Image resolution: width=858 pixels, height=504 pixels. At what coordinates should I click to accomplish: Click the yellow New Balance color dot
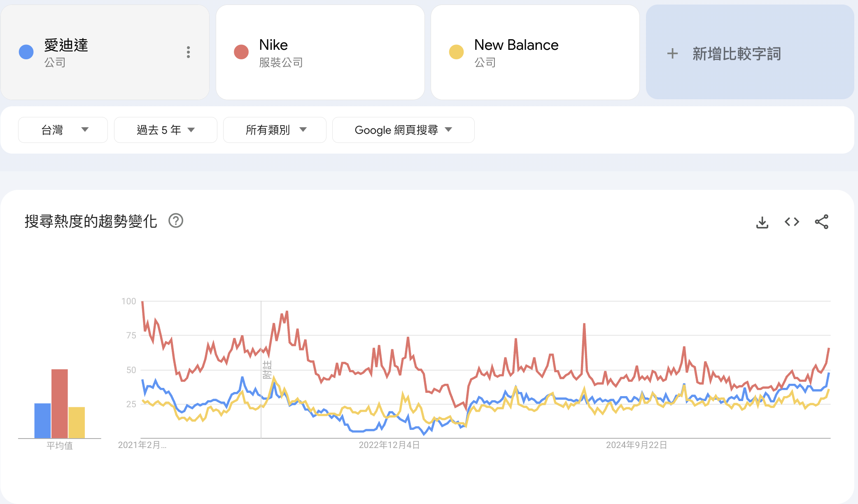tap(456, 52)
